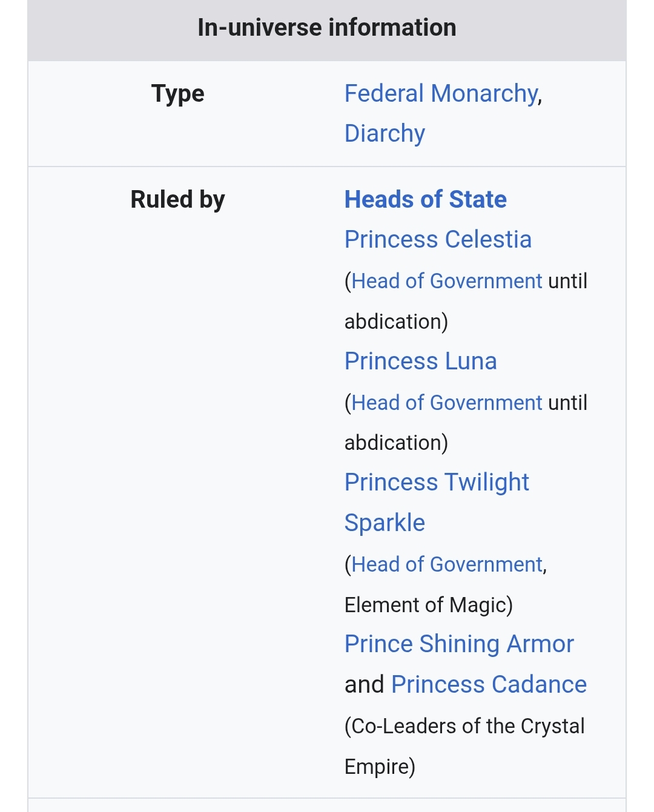654x812 pixels.
Task: Click Head of Government under Princess Celestia
Action: click(x=447, y=281)
